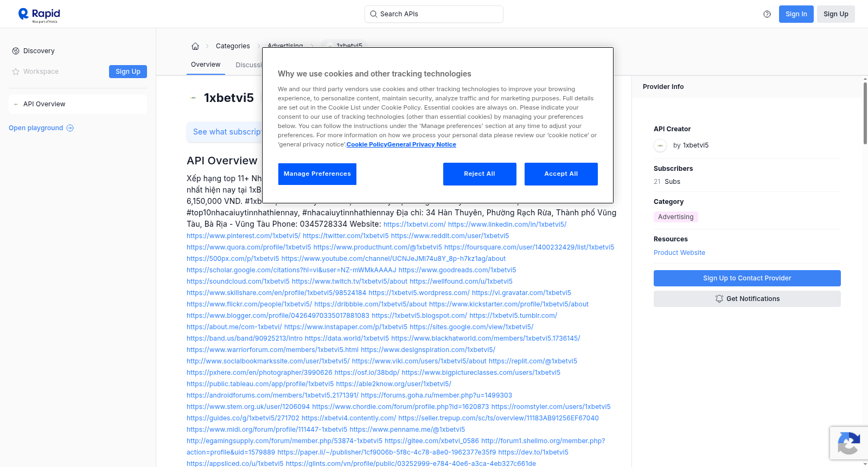Open the Roomstyler users link
The image size is (868, 467).
(551, 407)
